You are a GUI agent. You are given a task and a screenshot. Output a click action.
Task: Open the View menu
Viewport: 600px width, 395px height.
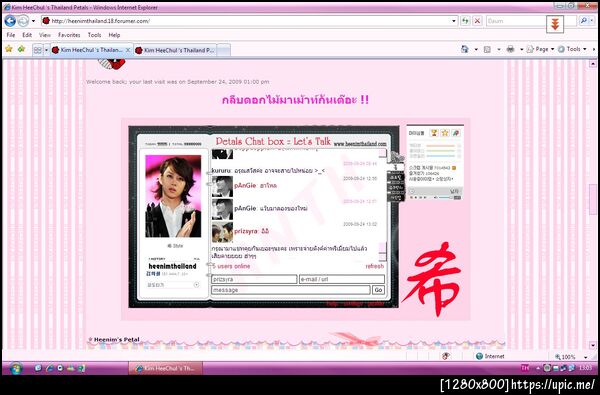45,35
